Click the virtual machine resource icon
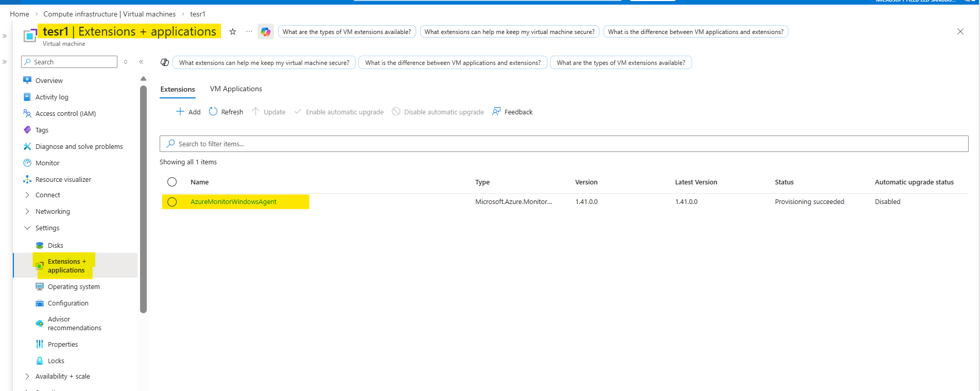Screen dimensions: 980x391 (x=30, y=36)
